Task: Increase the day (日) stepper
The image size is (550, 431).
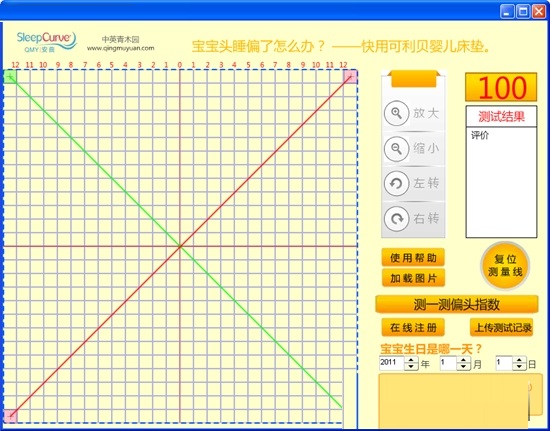Action: coord(519,360)
